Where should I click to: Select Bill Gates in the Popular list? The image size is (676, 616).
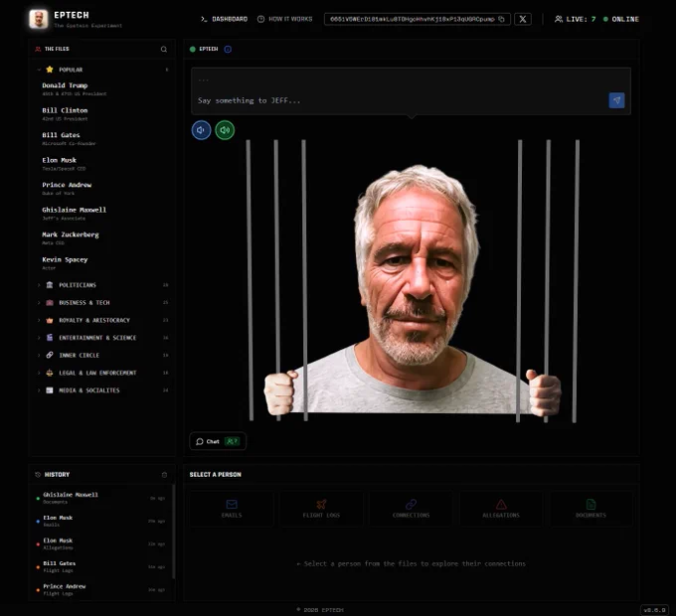point(102,139)
